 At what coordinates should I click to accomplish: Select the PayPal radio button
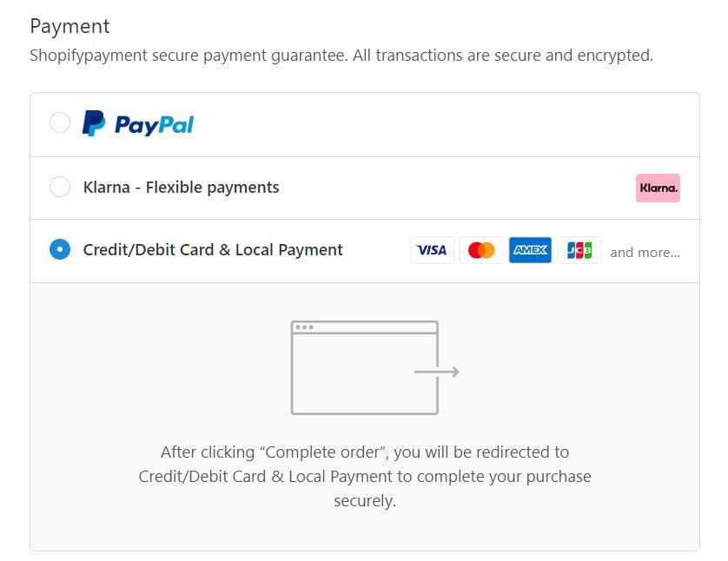[60, 123]
